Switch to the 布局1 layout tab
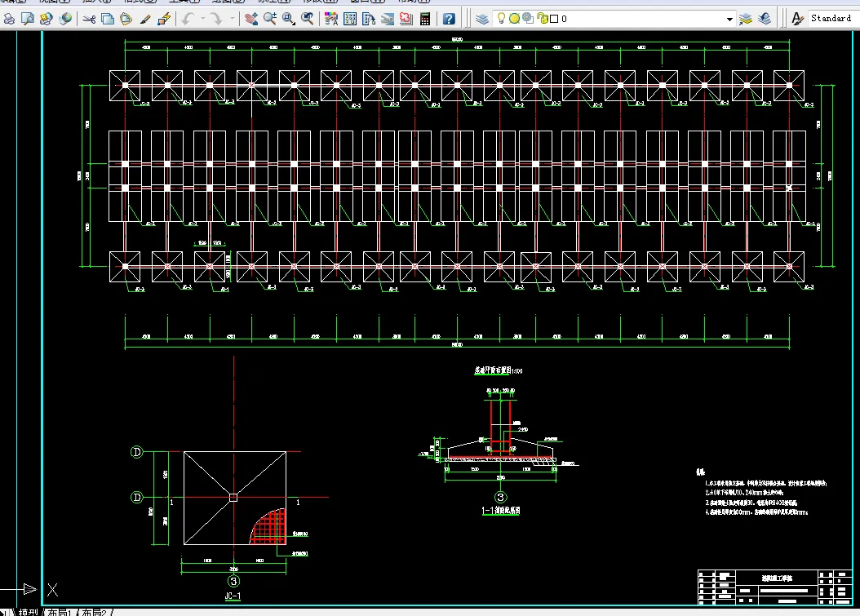This screenshot has width=860, height=616. (x=60, y=611)
